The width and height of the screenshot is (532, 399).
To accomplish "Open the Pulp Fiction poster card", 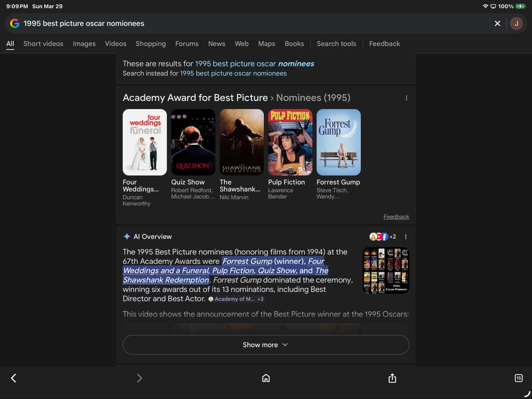I will coord(290,142).
